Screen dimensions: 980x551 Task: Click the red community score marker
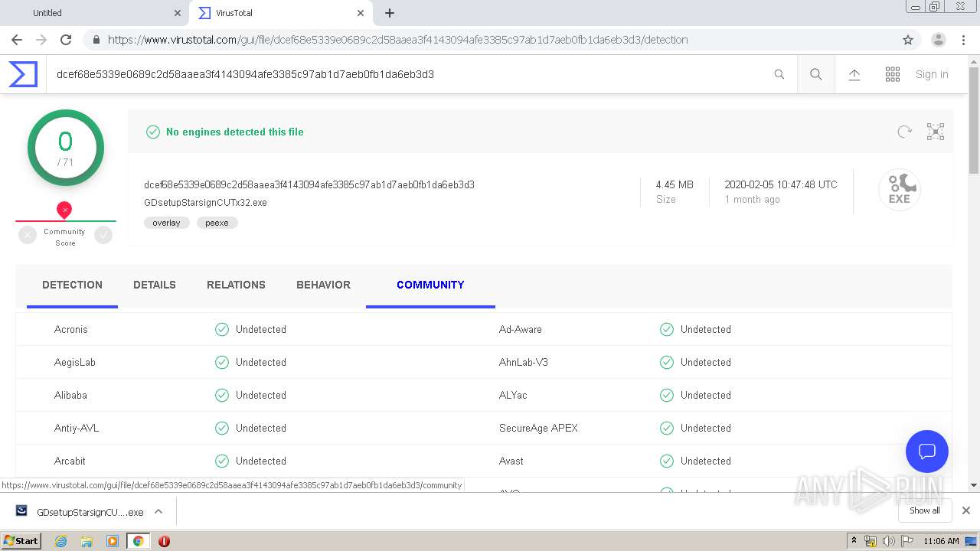64,210
